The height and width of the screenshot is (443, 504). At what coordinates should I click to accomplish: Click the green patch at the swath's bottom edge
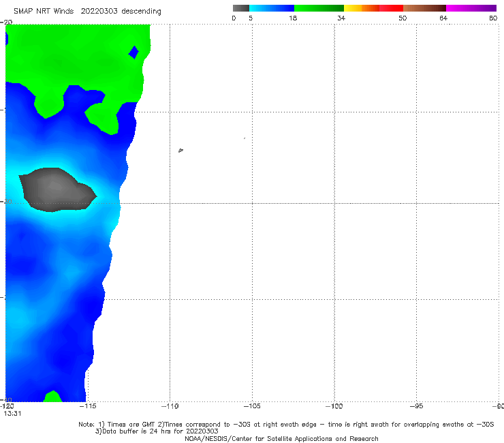coord(52,397)
